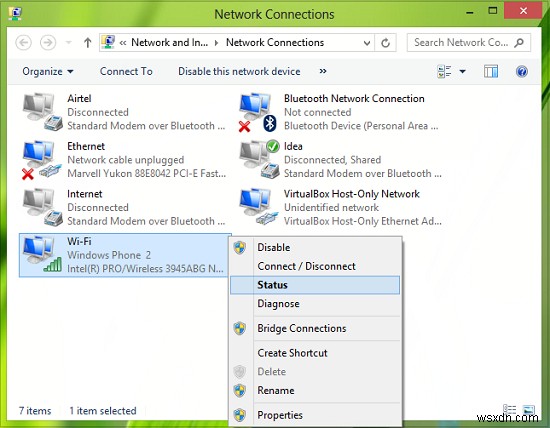Viewport: 550px width, 428px height.
Task: Show more toolbar commands chevron
Action: point(323,71)
